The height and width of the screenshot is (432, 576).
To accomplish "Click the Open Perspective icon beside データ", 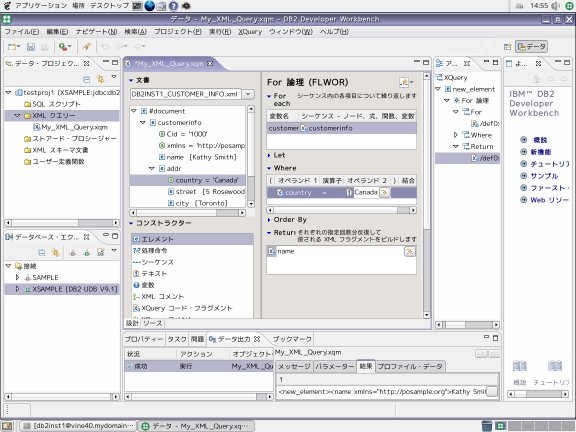I will (x=507, y=47).
